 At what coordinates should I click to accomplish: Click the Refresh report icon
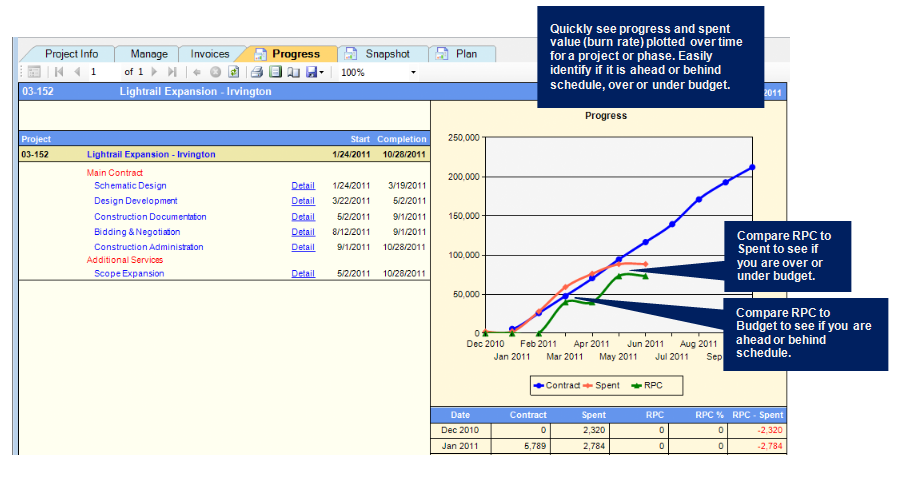234,72
